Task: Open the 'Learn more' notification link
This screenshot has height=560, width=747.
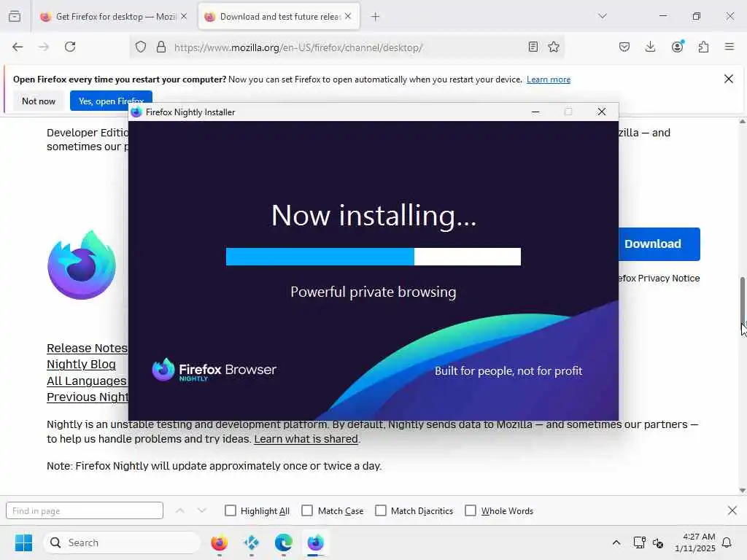Action: point(549,79)
